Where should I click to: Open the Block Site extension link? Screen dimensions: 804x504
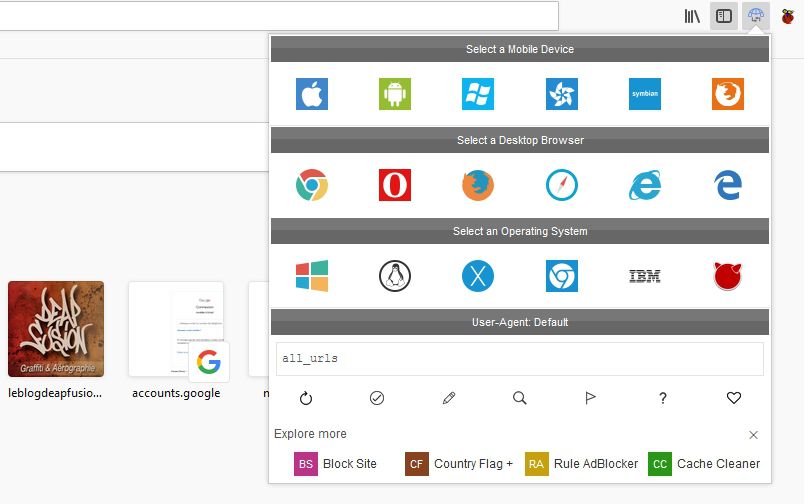point(335,464)
